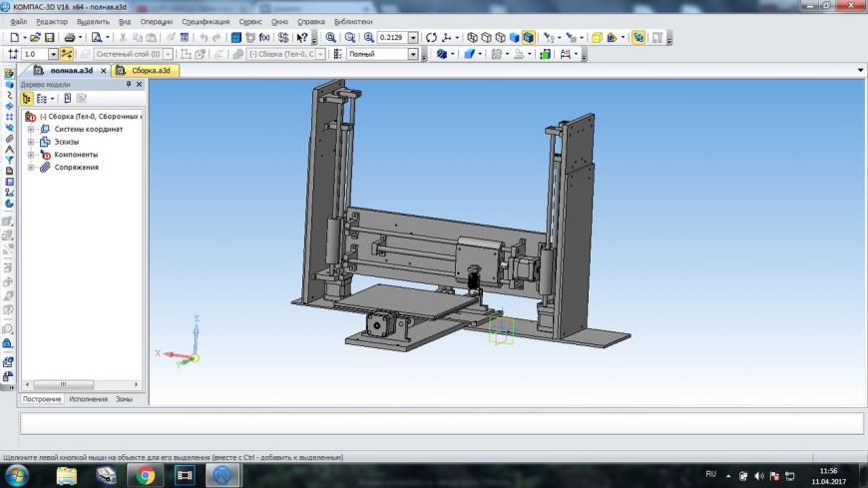Click the zoom-to-window magnifier icon
The image size is (868, 488).
331,37
